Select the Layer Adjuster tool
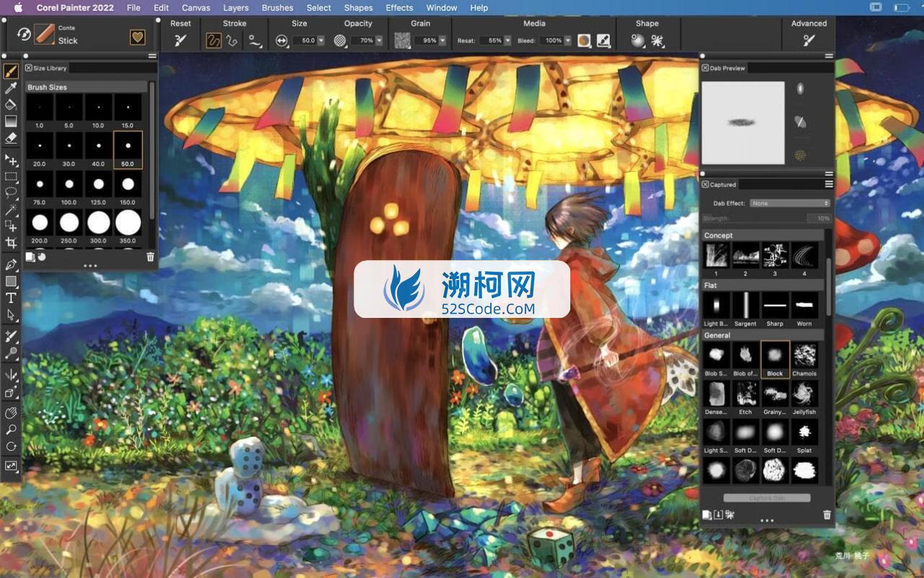Screen dimensions: 924x578 click(x=11, y=160)
